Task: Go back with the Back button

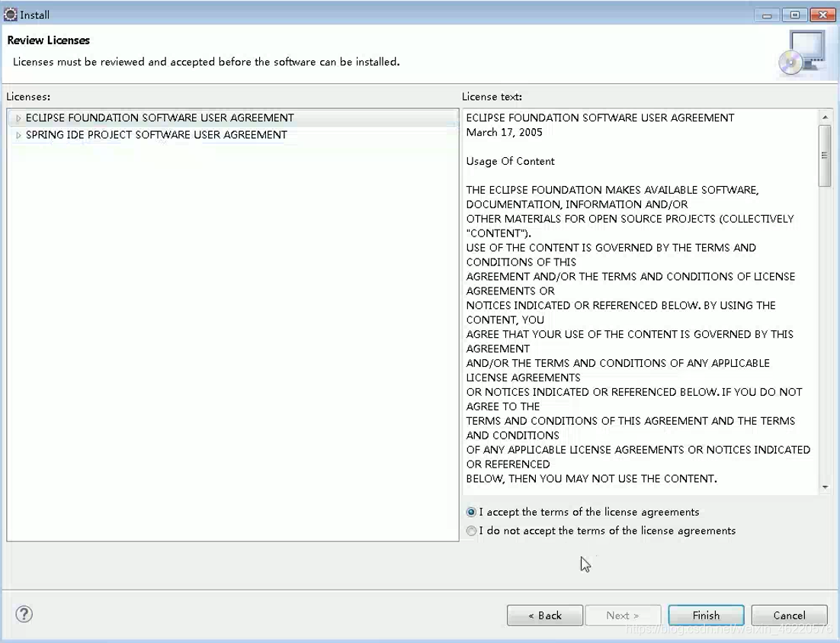Action: click(x=545, y=615)
